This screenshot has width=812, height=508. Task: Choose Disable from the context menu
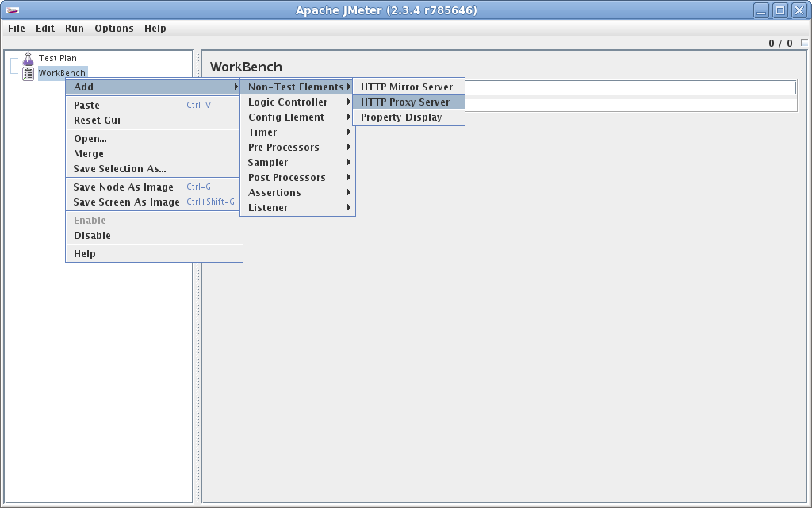point(154,236)
